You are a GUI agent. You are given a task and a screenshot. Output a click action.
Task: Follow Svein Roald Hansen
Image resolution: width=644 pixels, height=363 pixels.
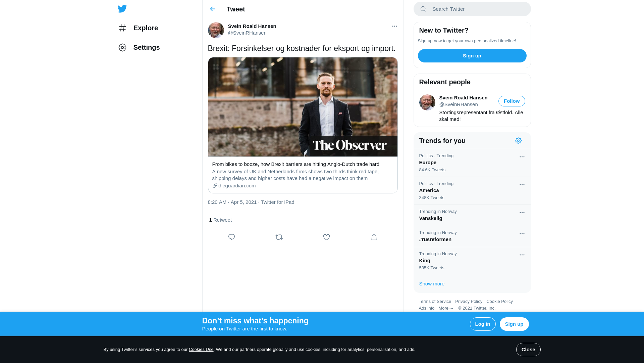(x=512, y=101)
